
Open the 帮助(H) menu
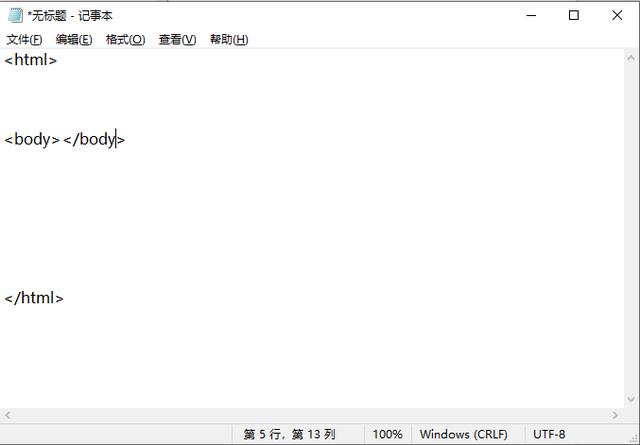[x=228, y=40]
